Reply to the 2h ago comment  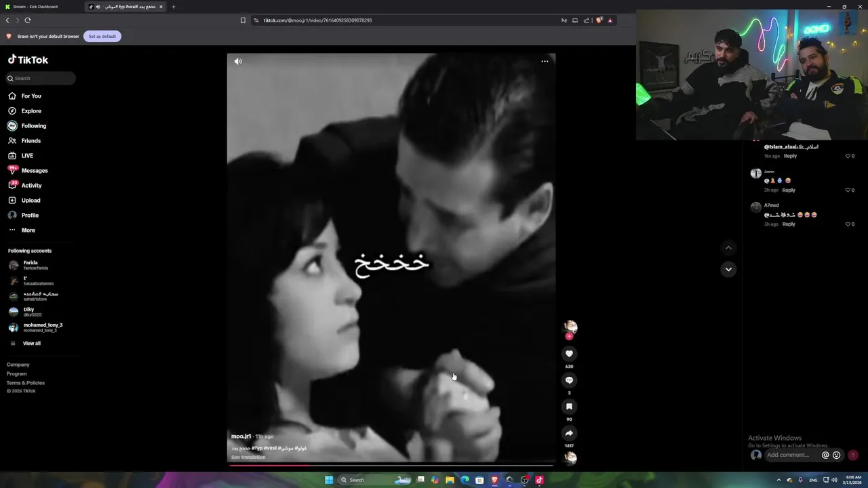coord(789,190)
